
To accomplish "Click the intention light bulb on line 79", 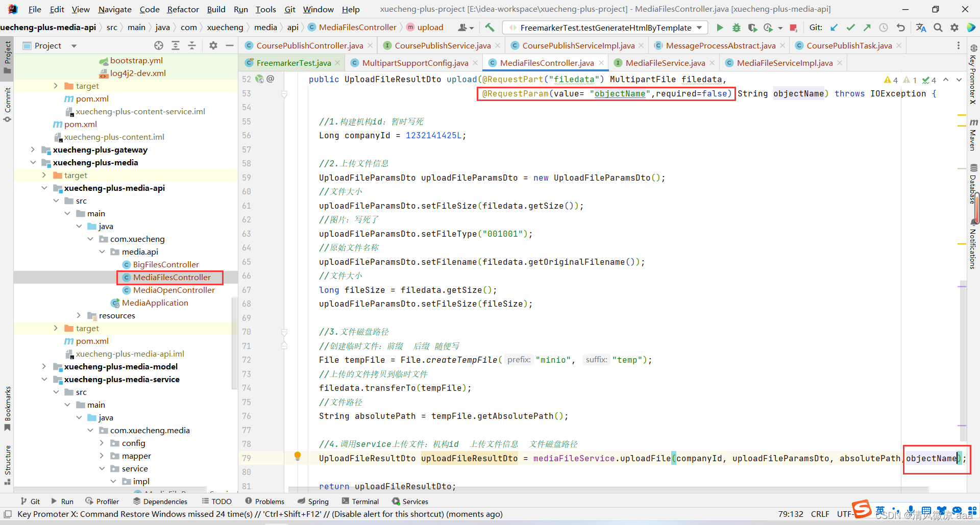I will 298,456.
